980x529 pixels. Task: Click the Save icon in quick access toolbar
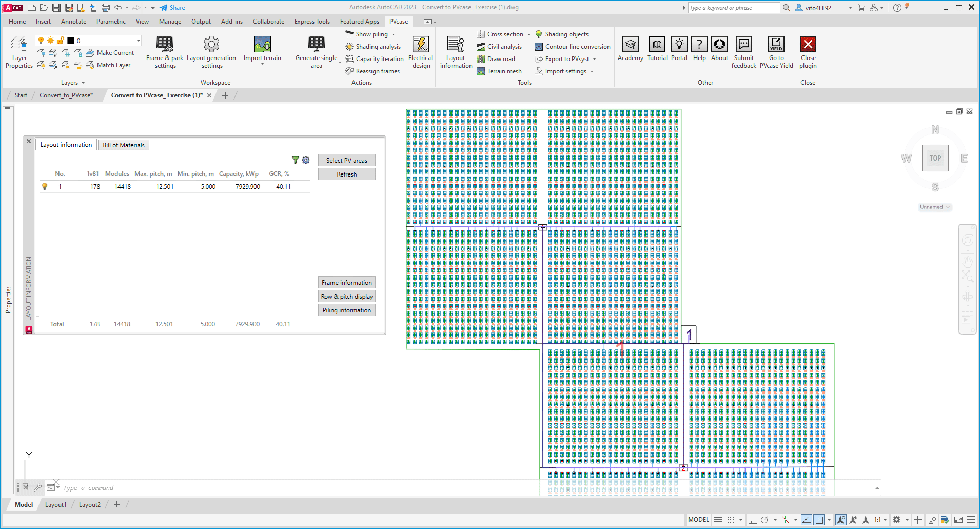(56, 8)
